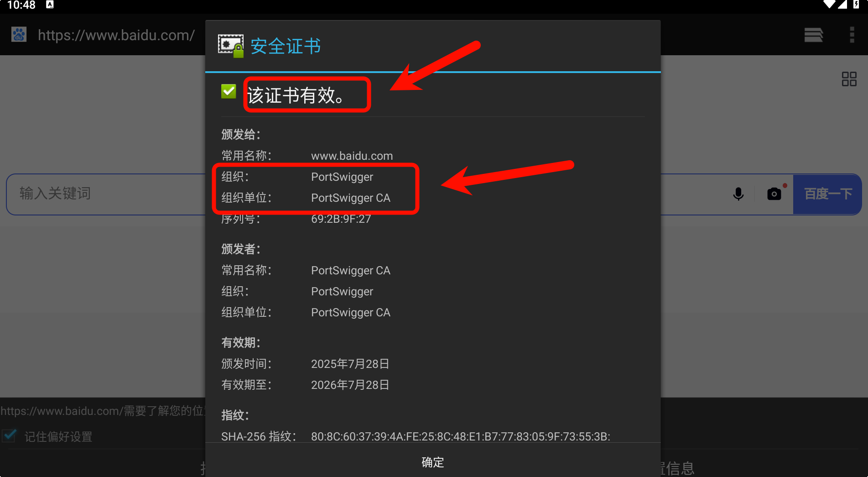Toggle the 记住偏好设置 checkbox
Screen dimensions: 868x477
click(10, 436)
